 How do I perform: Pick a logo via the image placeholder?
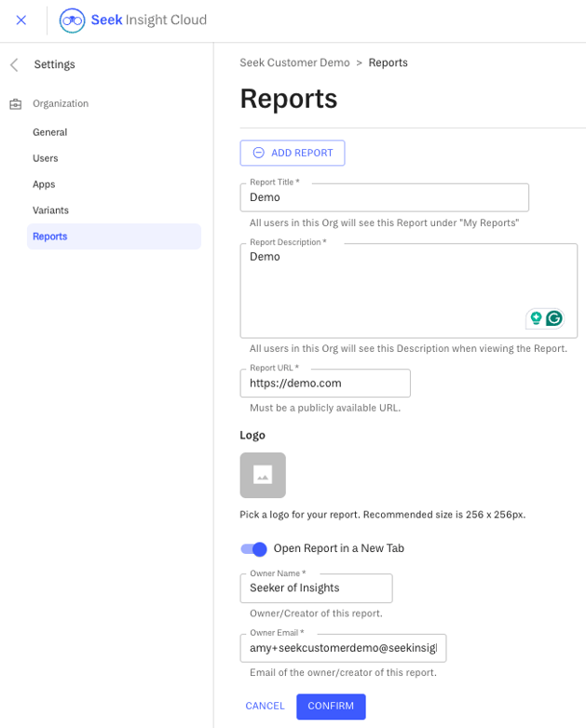[x=263, y=475]
